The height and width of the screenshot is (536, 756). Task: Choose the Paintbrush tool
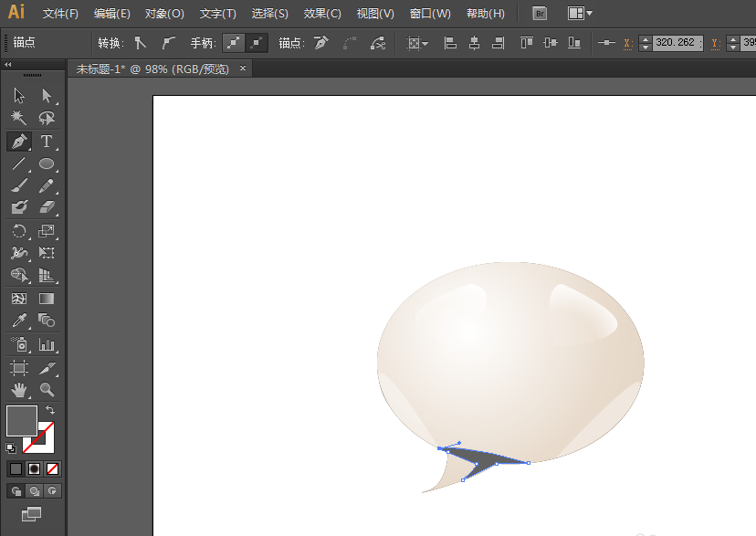click(x=19, y=185)
